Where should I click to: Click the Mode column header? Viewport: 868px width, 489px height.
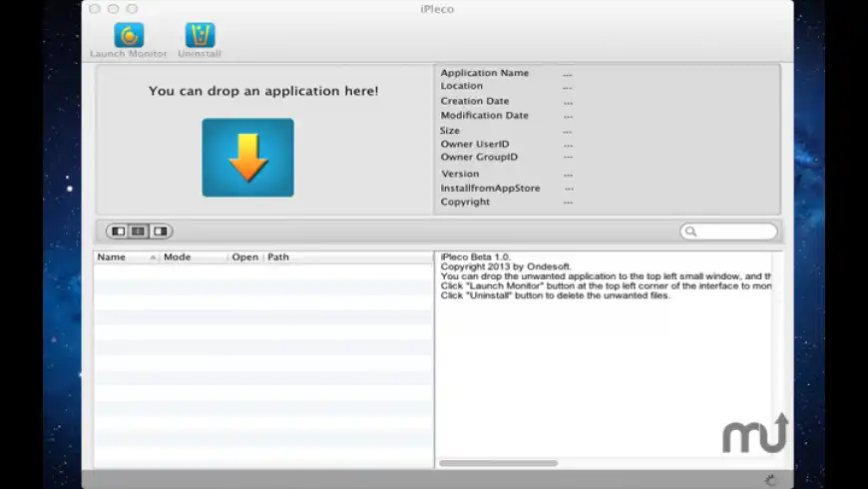pyautogui.click(x=194, y=256)
